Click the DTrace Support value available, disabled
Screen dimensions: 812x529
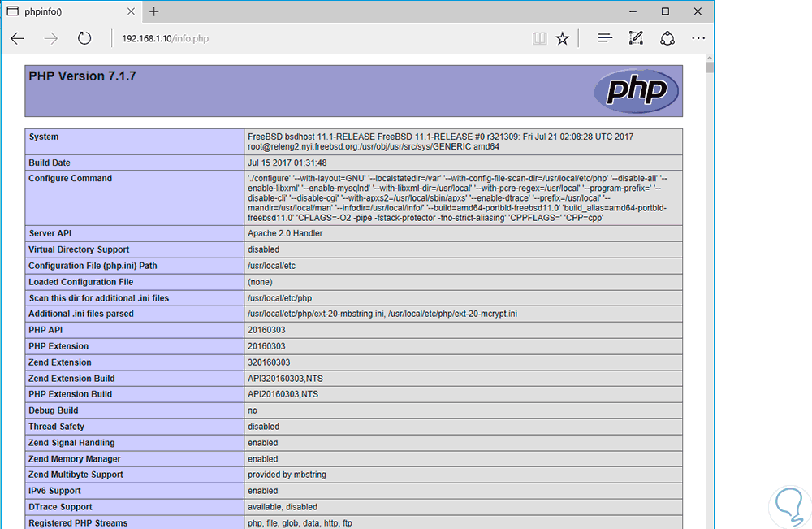coord(283,507)
